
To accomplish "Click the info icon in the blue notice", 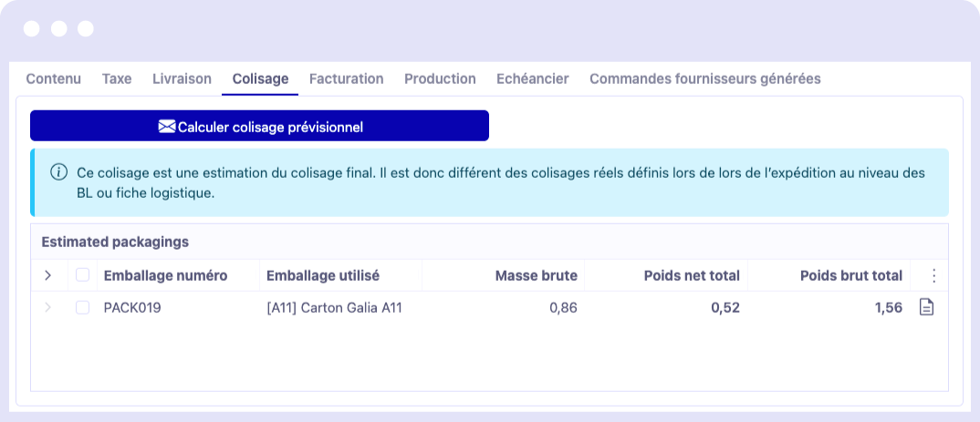I will click(x=59, y=171).
